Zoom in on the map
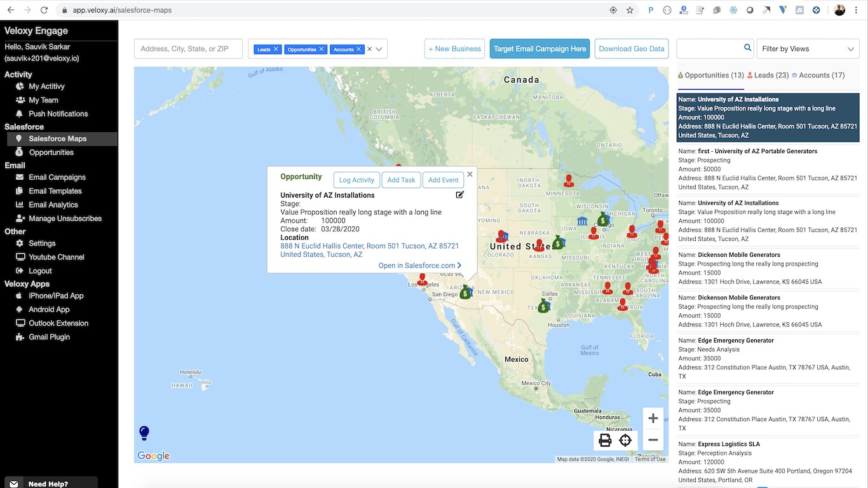Screen dimensions: 868x488 [653, 418]
